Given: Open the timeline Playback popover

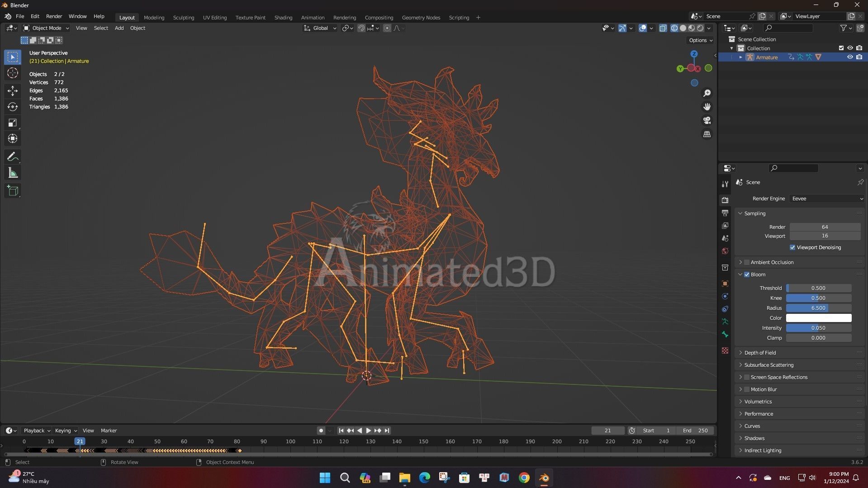Looking at the screenshot, I should [x=37, y=431].
